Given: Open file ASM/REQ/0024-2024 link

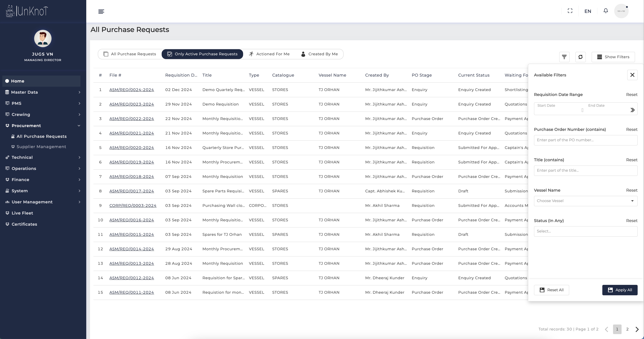Looking at the screenshot, I should [132, 90].
